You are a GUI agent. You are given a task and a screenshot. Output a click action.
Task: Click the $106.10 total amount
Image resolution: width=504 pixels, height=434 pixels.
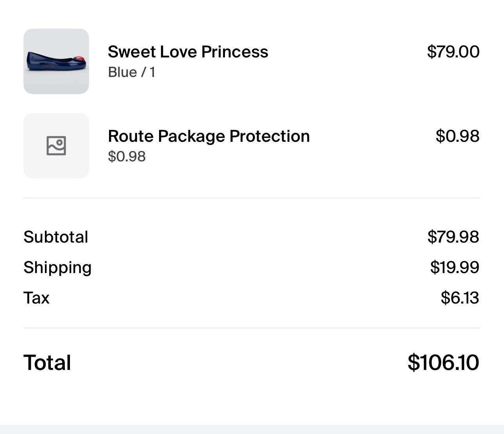pyautogui.click(x=443, y=362)
